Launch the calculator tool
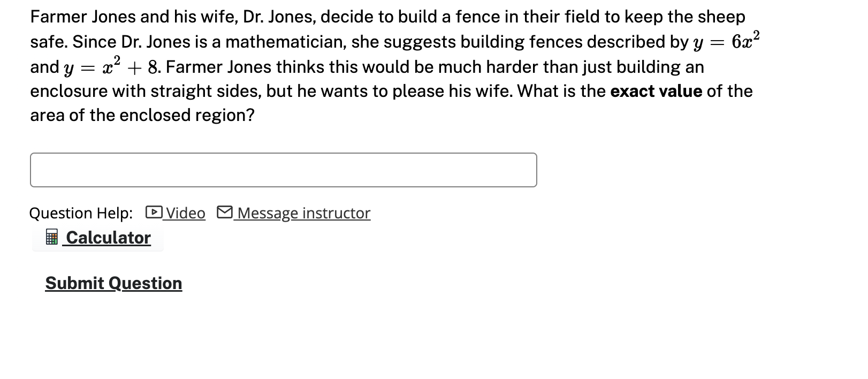This screenshot has height=379, width=868. 108,238
